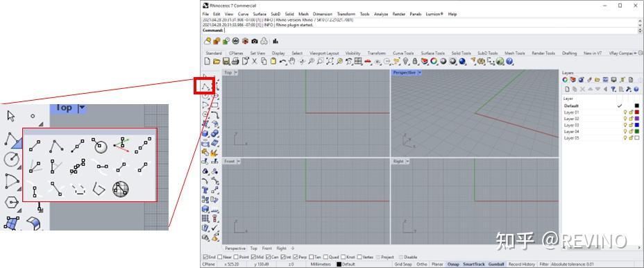Toggle Grid Snap in the status bar
Viewport: 644px width, 268px height.
pos(403,264)
